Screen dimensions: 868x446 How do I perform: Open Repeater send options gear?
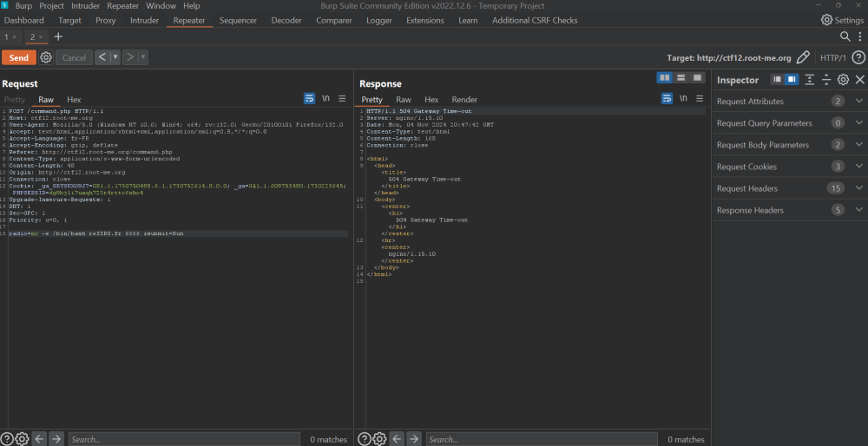[47, 57]
